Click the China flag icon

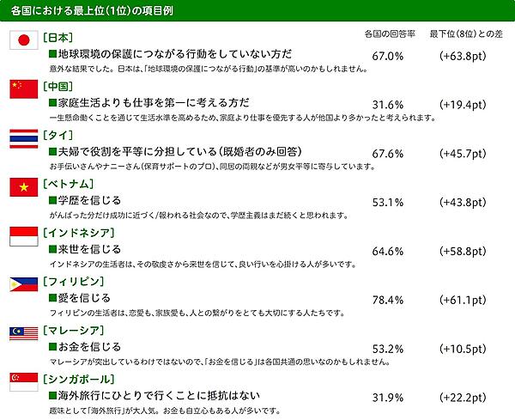click(21, 90)
